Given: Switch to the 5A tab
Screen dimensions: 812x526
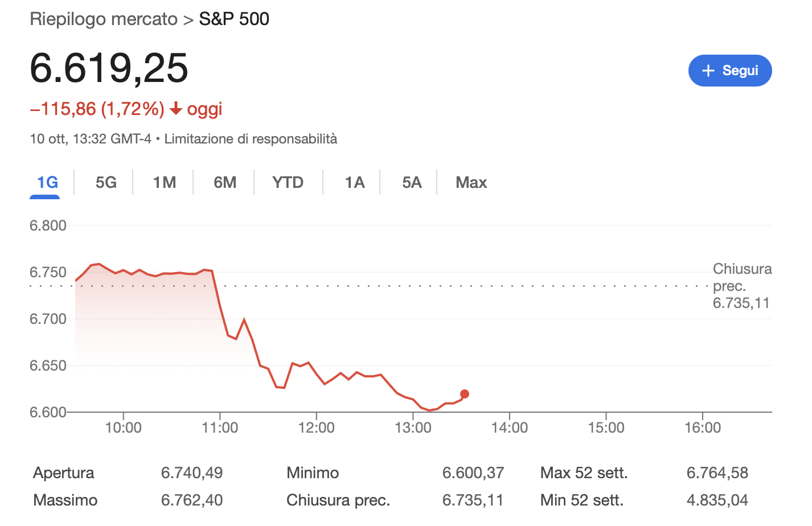Looking at the screenshot, I should coord(412,182).
